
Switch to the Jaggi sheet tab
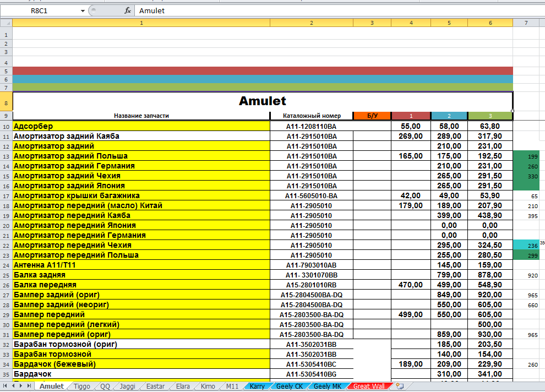[127, 386]
